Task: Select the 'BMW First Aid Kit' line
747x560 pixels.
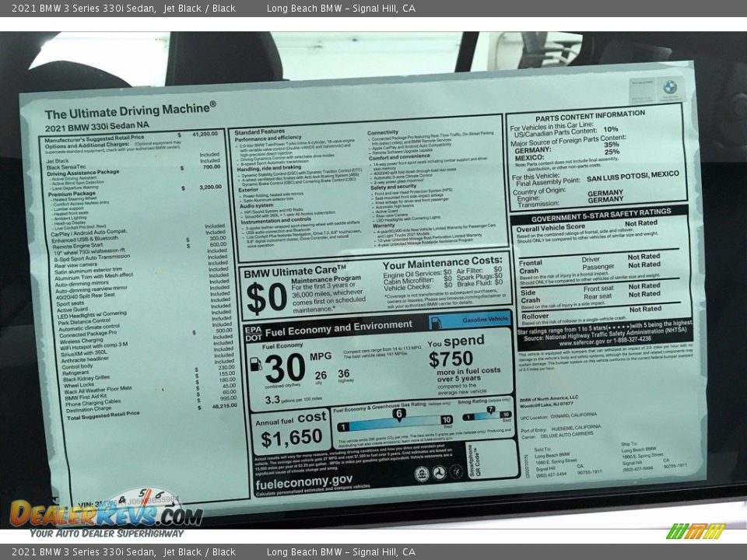Action: point(86,397)
